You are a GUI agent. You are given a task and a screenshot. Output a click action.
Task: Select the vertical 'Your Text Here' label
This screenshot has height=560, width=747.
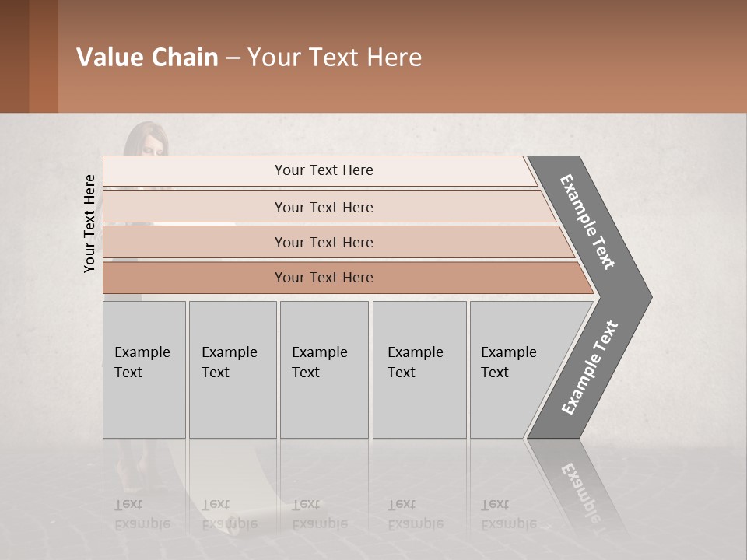tap(89, 223)
